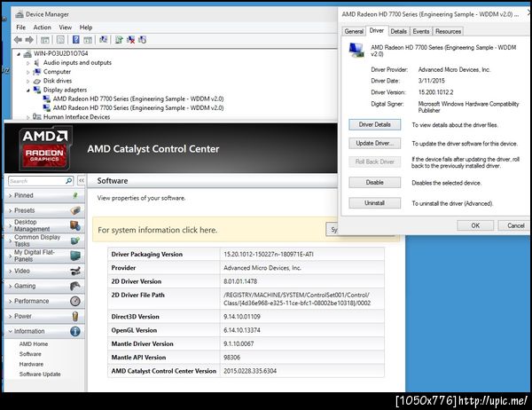
Task: Click the OpenGL Version value 6.14.10.13374
Action: (x=242, y=330)
